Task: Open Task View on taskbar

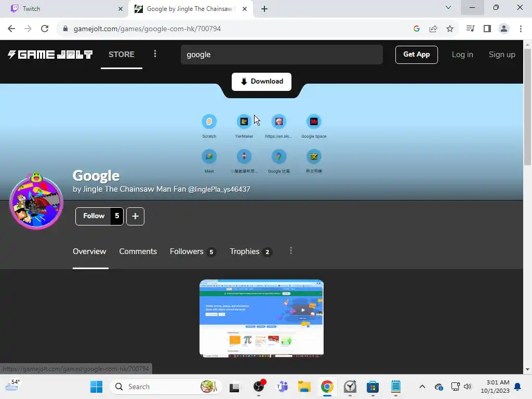Action: (x=234, y=387)
